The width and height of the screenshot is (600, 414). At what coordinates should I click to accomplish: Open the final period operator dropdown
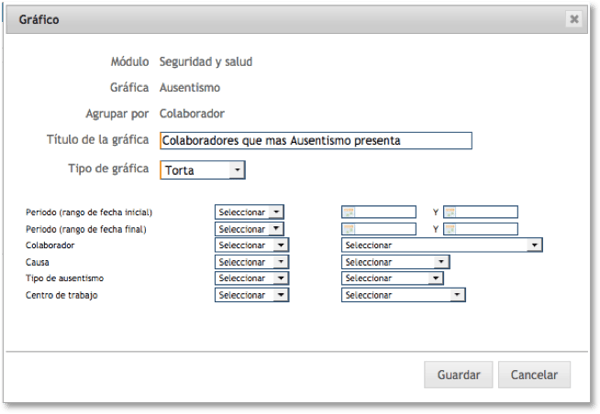250,228
